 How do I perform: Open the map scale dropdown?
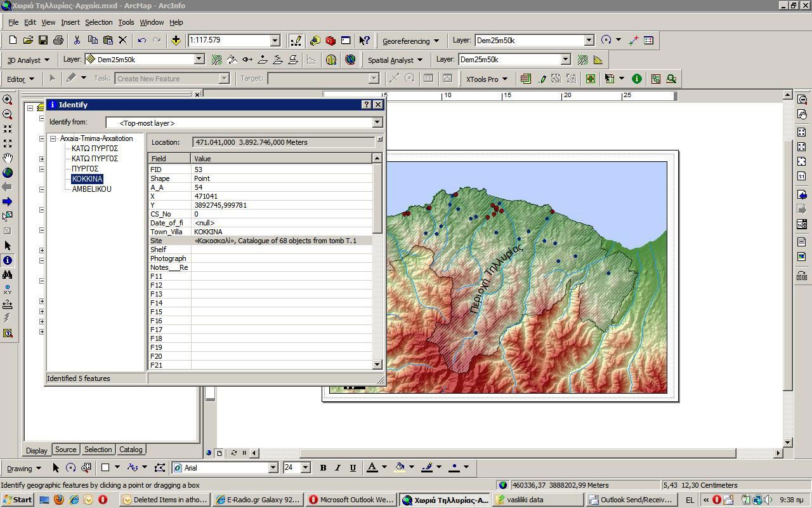click(275, 40)
